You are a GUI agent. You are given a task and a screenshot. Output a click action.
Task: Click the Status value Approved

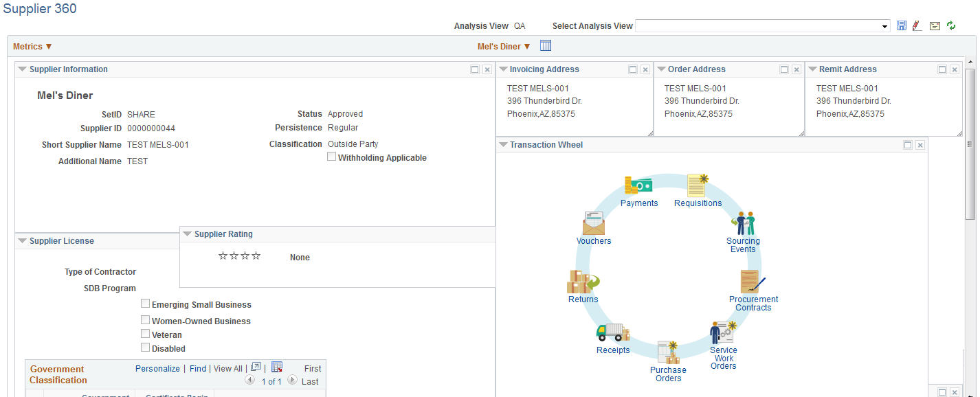(x=345, y=114)
